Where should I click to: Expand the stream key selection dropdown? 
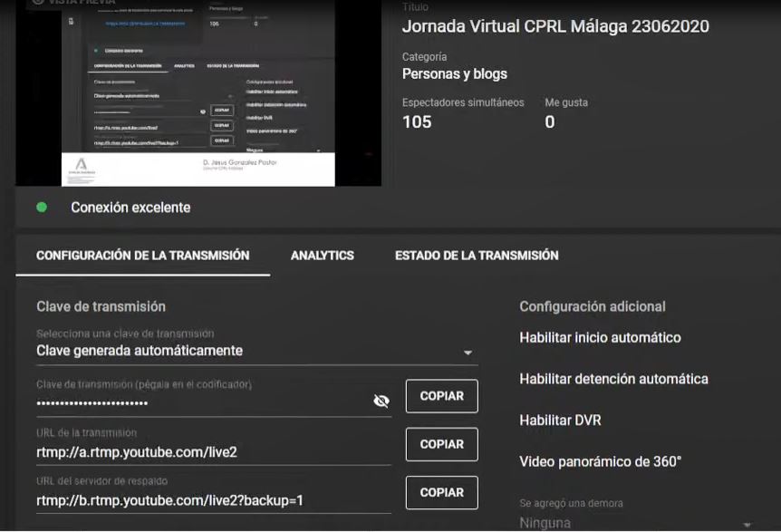click(x=468, y=352)
